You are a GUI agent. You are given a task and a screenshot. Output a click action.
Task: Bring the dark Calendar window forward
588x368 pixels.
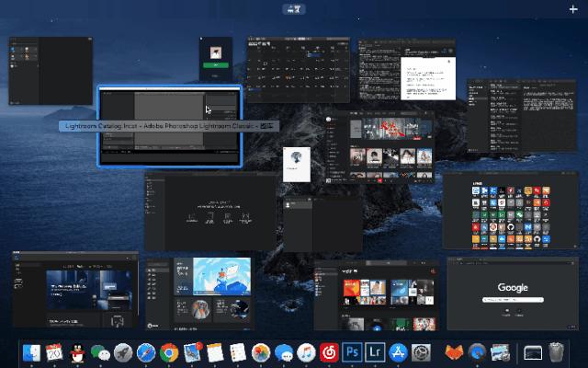coord(298,69)
